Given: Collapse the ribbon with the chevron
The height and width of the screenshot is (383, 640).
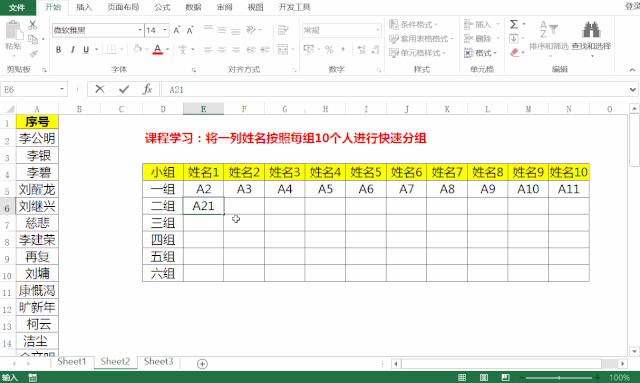Looking at the screenshot, I should pyautogui.click(x=632, y=70).
